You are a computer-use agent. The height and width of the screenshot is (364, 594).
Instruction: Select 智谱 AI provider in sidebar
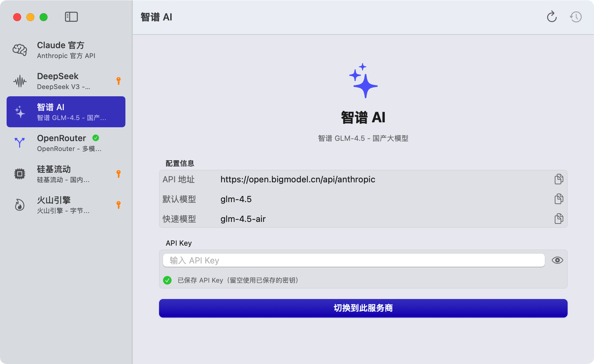click(x=66, y=112)
